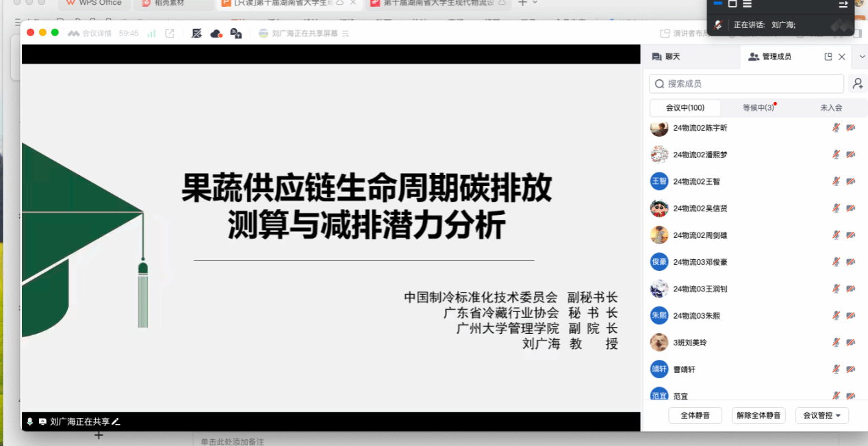Click the 解除全体静音 button
Screen dimensions: 868x446
point(758,415)
